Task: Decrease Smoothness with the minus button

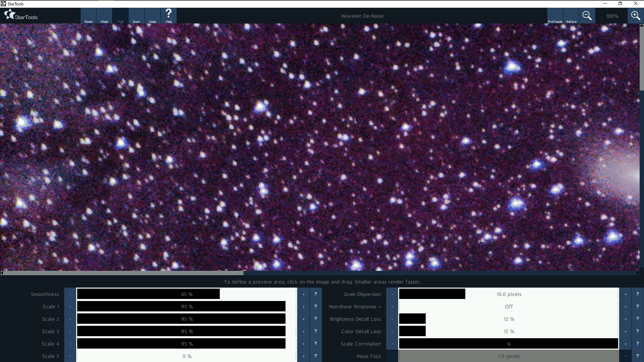Action: point(70,294)
